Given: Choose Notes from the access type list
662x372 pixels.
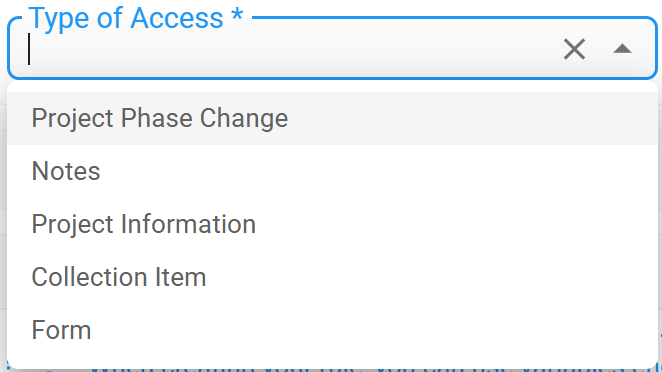Looking at the screenshot, I should (332, 171).
